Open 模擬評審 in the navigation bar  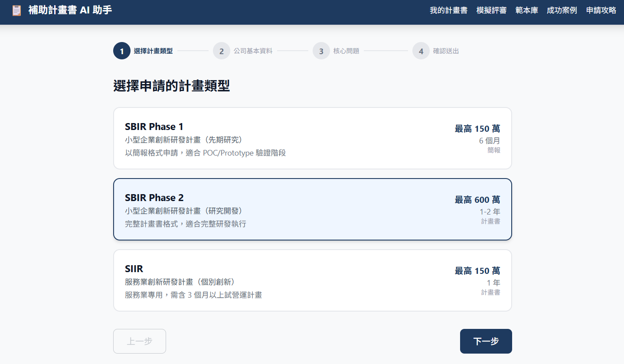pos(491,10)
